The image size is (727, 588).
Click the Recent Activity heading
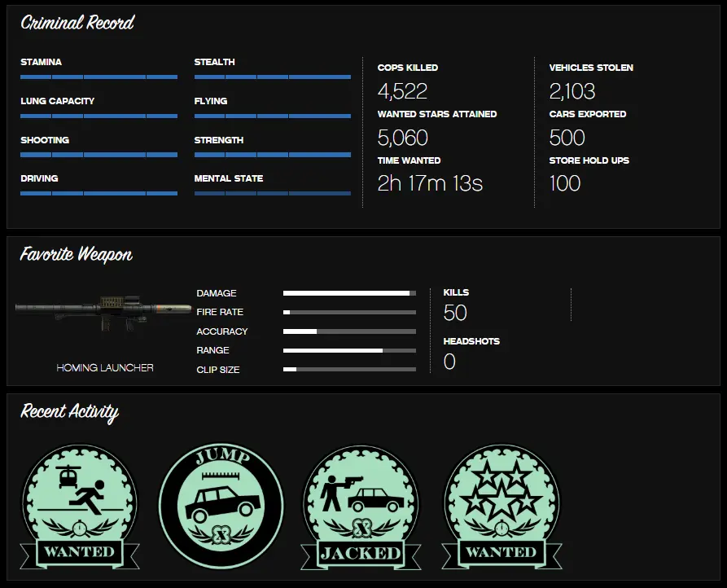tap(69, 412)
